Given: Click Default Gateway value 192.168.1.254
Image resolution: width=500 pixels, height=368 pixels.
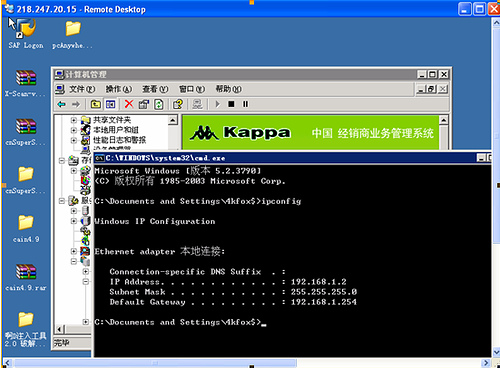Looking at the screenshot, I should pos(324,302).
